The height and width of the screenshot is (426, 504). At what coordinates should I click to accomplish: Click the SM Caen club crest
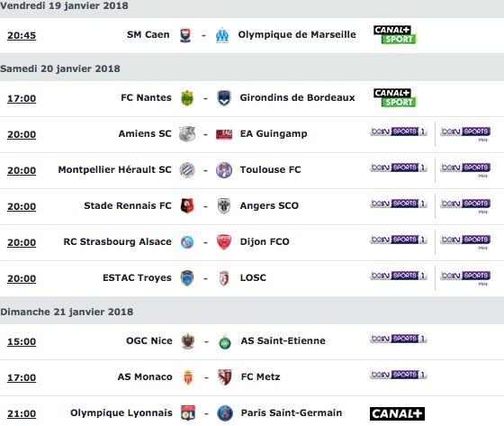click(185, 35)
